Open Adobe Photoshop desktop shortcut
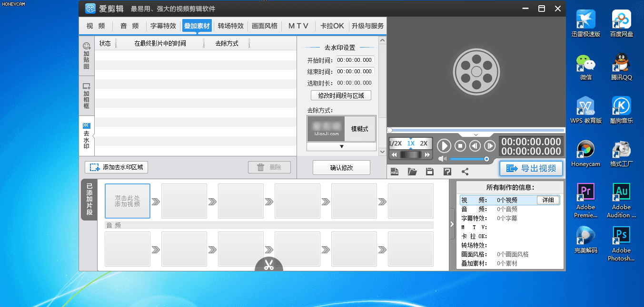 [x=621, y=244]
